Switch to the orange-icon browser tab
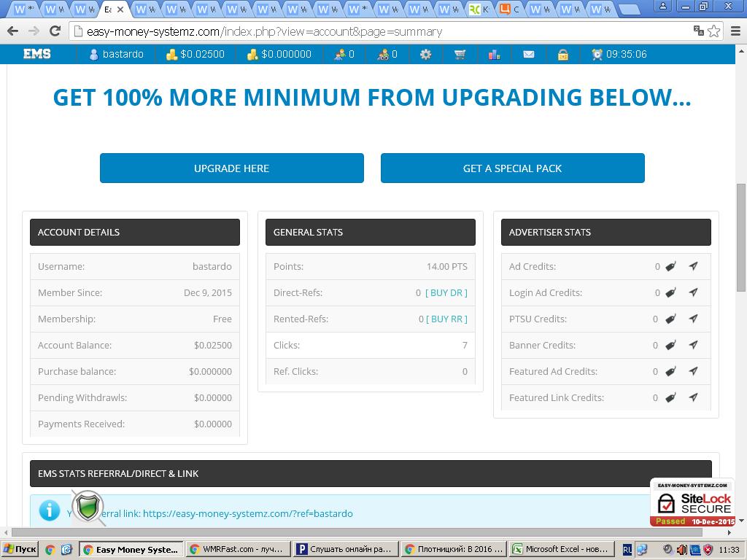 (x=508, y=9)
